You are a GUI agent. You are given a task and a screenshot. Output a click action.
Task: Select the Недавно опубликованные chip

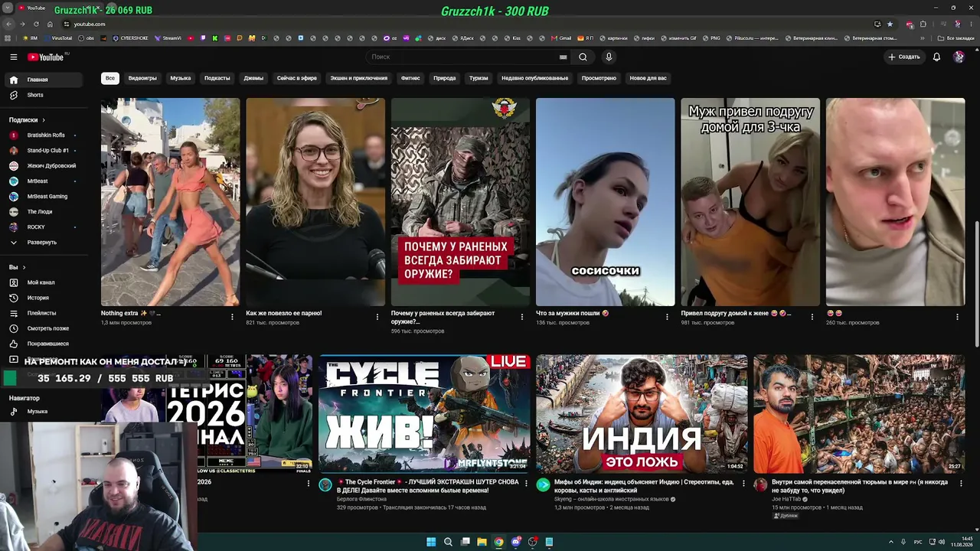pyautogui.click(x=535, y=78)
